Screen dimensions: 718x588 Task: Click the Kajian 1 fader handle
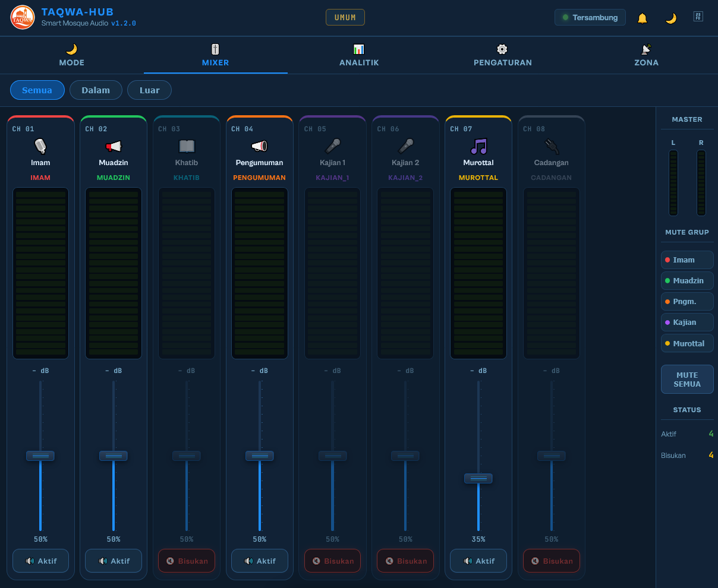point(332,456)
